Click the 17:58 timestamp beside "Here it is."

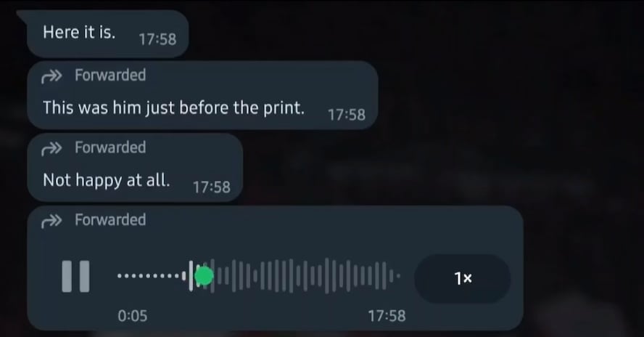(157, 39)
